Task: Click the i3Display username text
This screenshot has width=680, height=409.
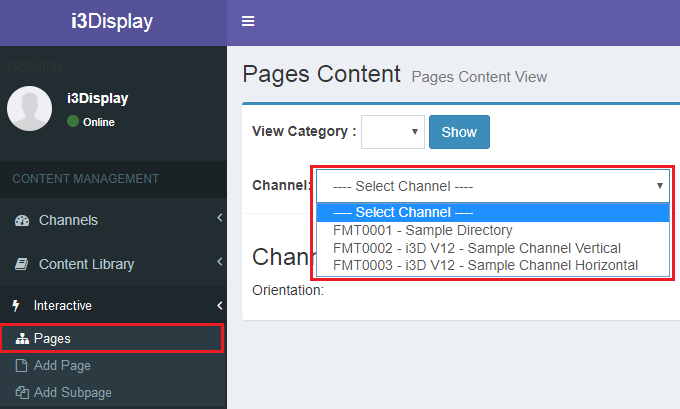Action: (98, 98)
